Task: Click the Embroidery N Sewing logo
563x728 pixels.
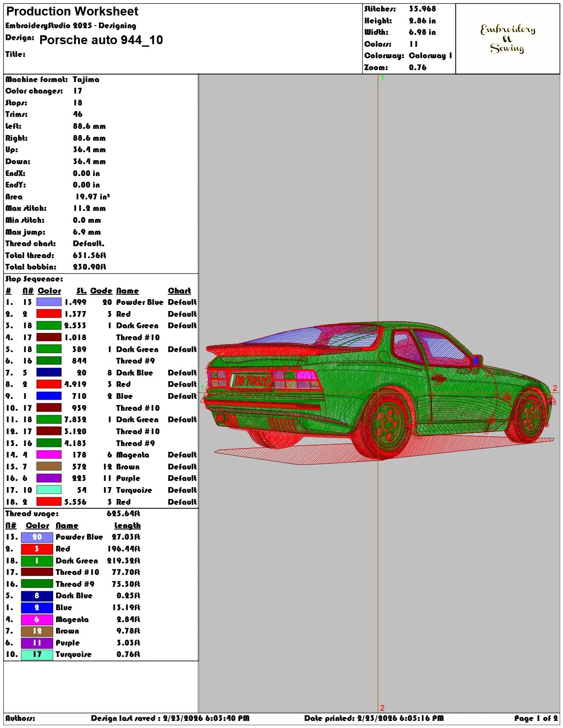Action: pos(508,39)
